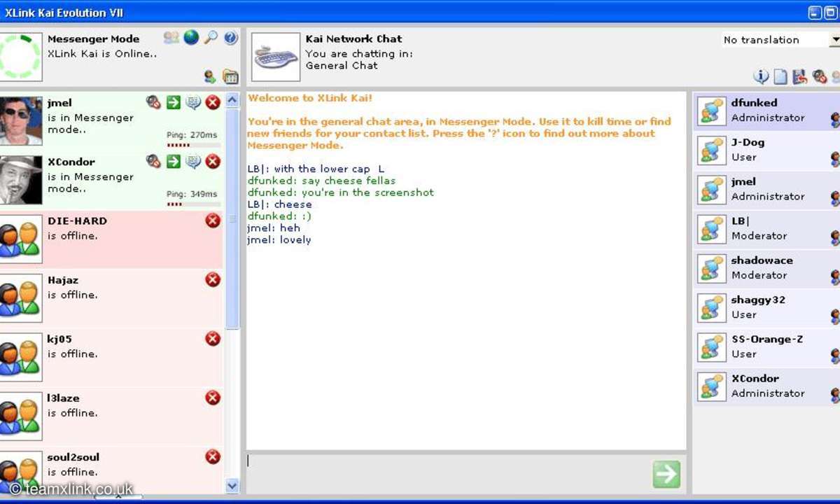
Task: Remove offline contact kj05
Action: click(213, 339)
